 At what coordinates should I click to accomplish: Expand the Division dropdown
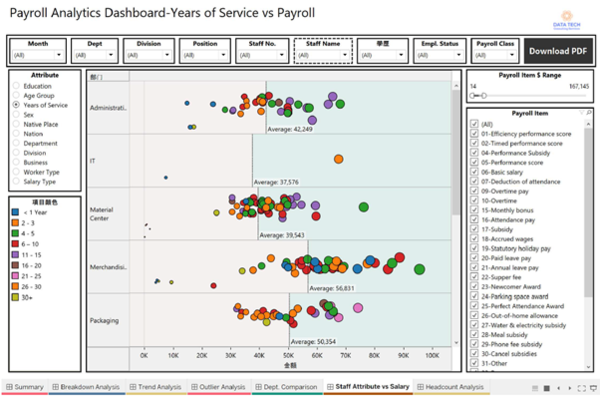(149, 55)
